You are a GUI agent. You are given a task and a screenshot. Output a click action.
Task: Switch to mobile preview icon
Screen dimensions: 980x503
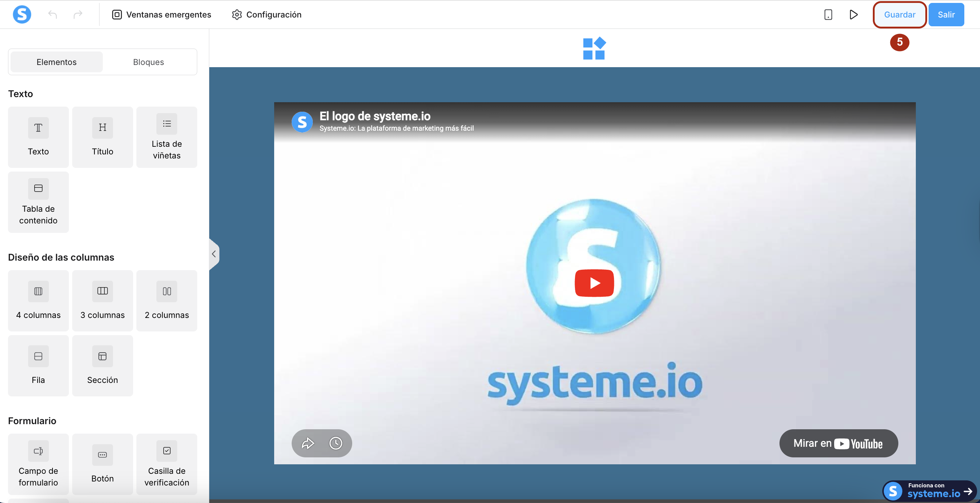coord(828,15)
